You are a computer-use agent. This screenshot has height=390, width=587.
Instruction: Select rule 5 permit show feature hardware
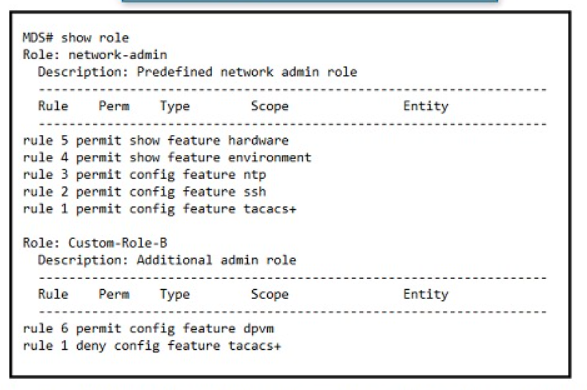point(156,140)
